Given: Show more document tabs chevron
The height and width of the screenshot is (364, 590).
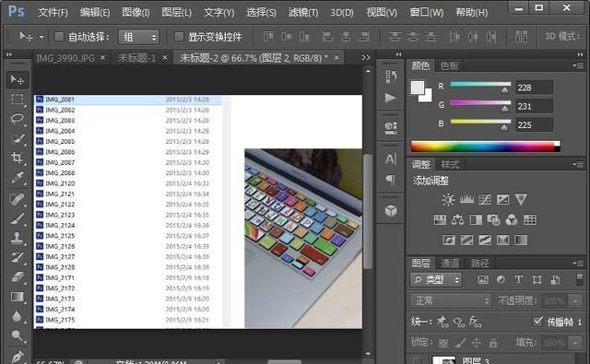Looking at the screenshot, I should pyautogui.click(x=366, y=57).
